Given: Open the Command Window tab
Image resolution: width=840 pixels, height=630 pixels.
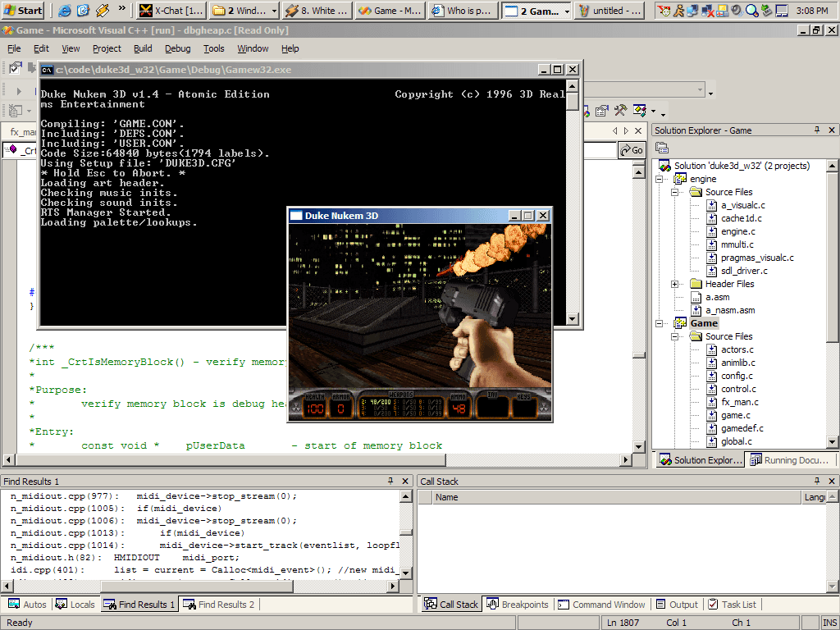Looking at the screenshot, I should [x=601, y=605].
